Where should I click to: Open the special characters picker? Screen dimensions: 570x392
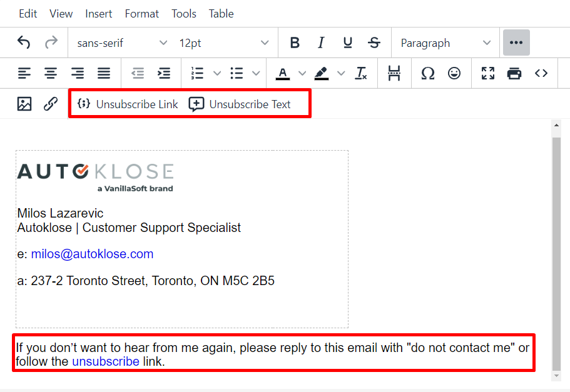pos(428,73)
